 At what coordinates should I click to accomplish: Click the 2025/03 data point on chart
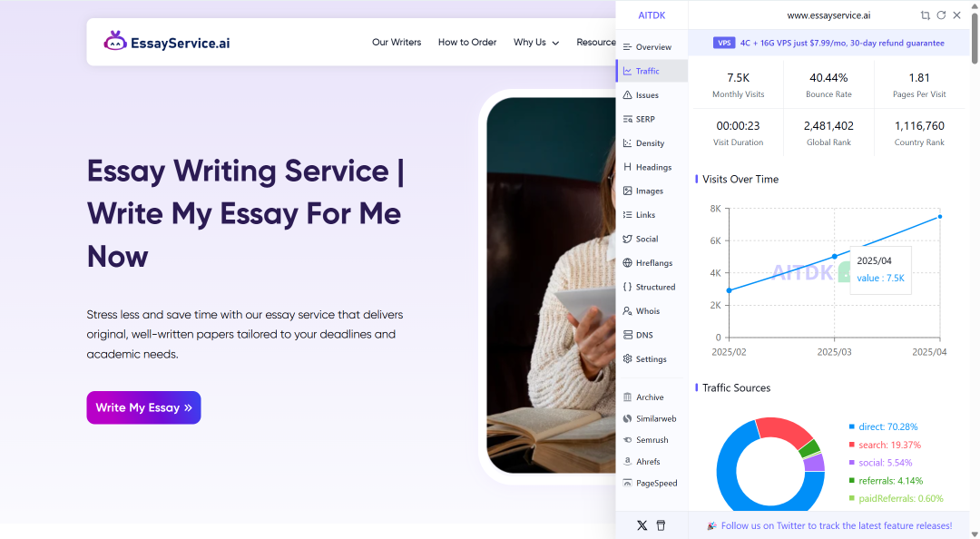(x=835, y=257)
